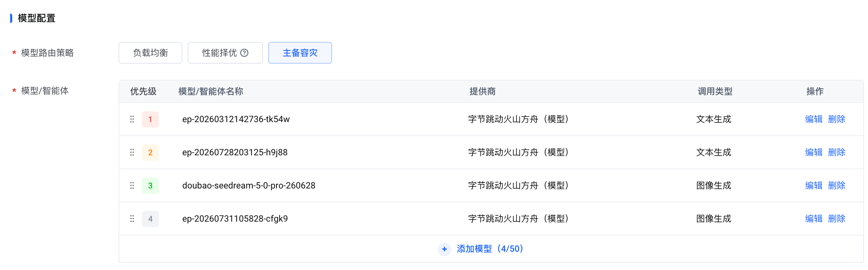Click the green priority 3 badge
The height and width of the screenshot is (270, 868).
point(150,185)
